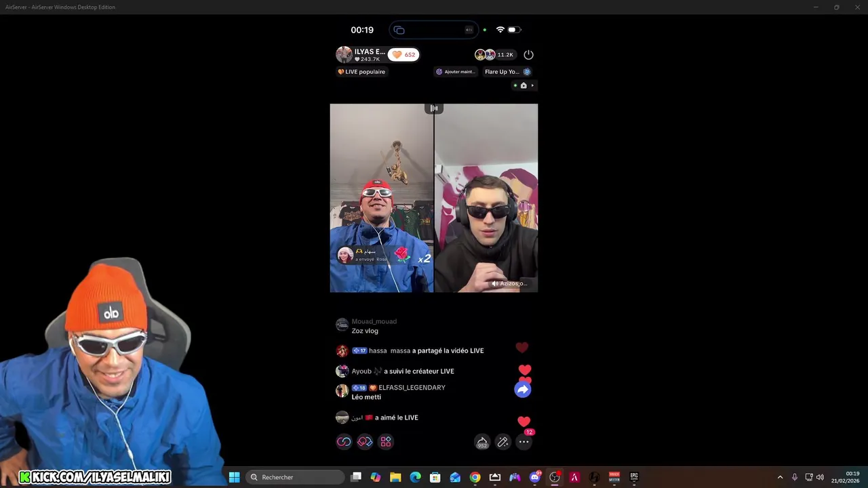
Task: Open Voicemeeter from the taskbar
Action: click(614, 477)
